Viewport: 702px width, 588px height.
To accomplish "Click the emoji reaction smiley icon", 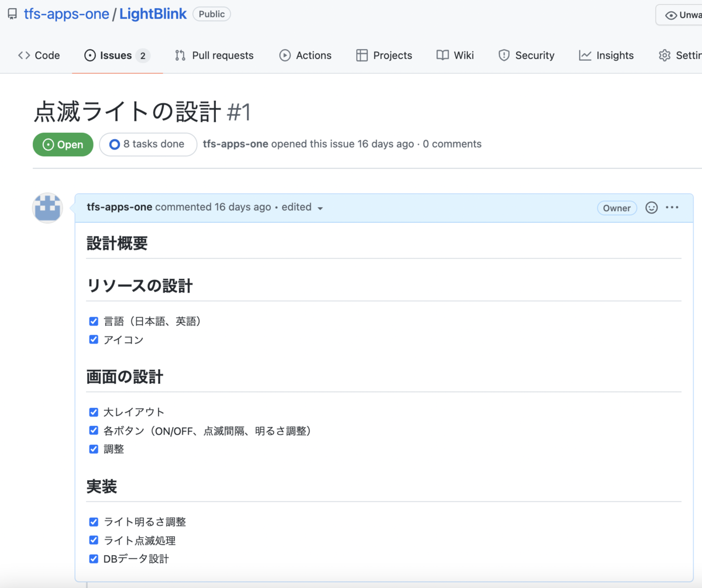I will click(x=651, y=208).
